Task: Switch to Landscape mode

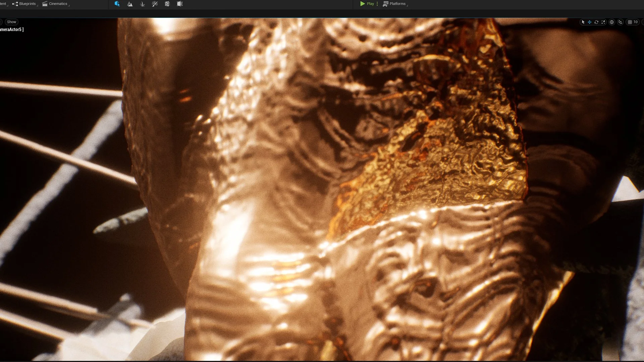Action: click(x=130, y=4)
